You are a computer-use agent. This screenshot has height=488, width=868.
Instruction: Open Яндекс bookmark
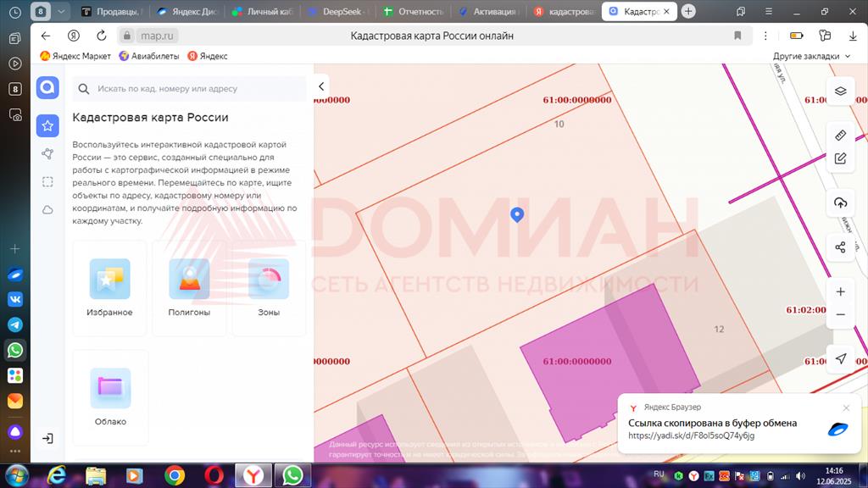(208, 56)
